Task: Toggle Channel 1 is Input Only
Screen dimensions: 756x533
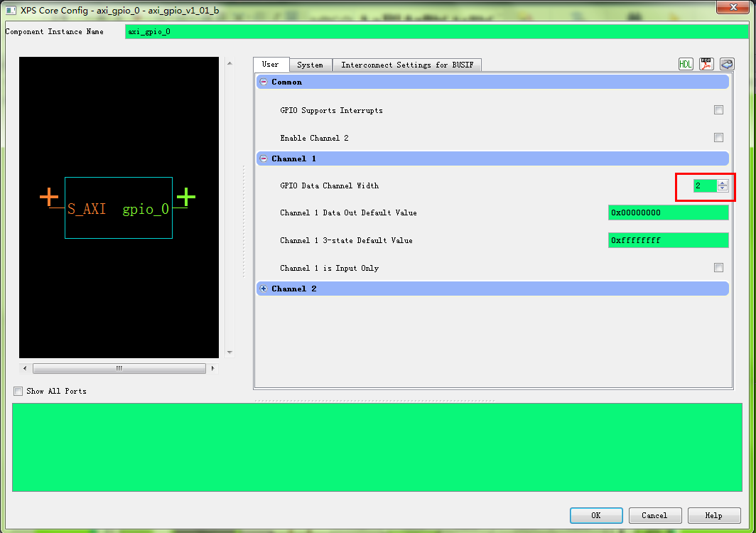Action: tap(718, 268)
